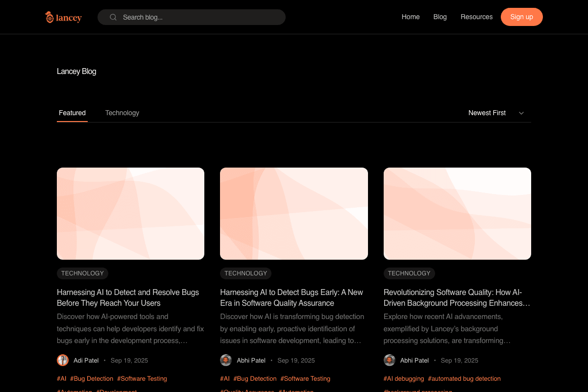Select the Featured tab
This screenshot has width=588, height=392.
tap(72, 113)
